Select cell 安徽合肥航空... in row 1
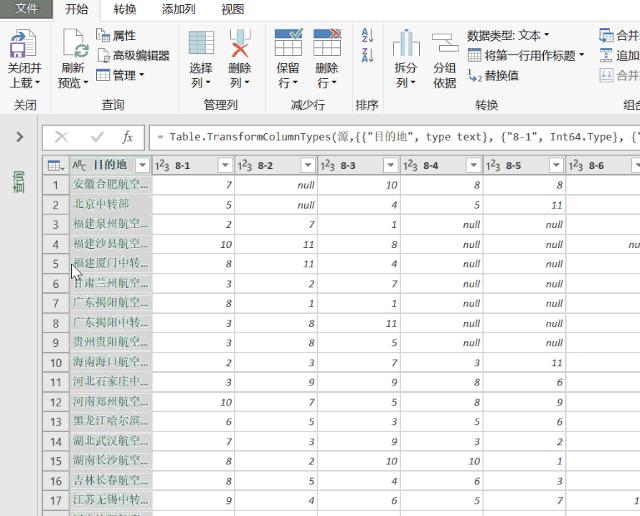Image resolution: width=640 pixels, height=516 pixels. [111, 185]
